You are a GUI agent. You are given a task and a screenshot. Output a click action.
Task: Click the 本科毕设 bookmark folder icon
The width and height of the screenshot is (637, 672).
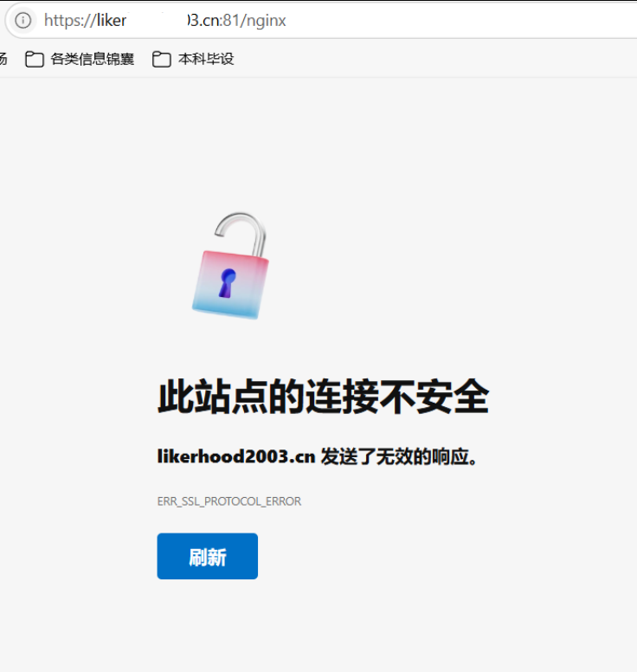162,59
